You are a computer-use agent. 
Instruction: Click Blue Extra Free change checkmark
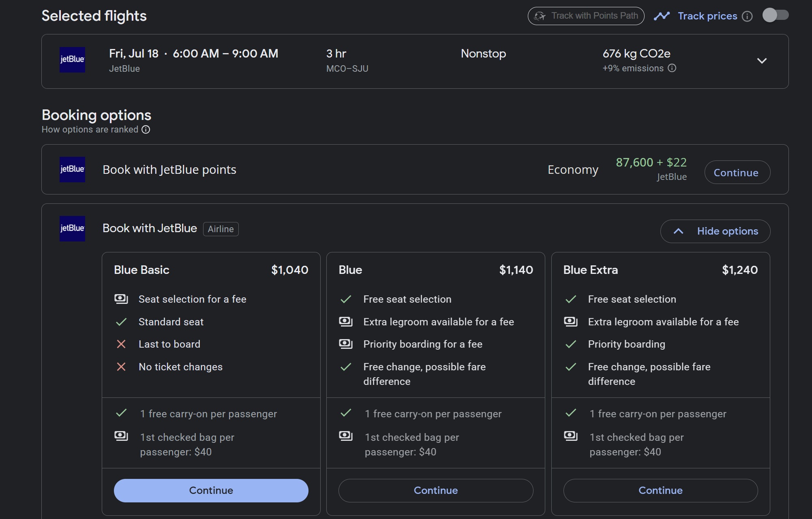point(571,367)
